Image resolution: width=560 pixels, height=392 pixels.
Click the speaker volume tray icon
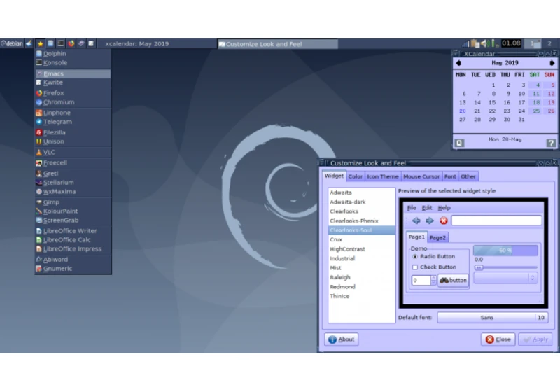click(484, 43)
